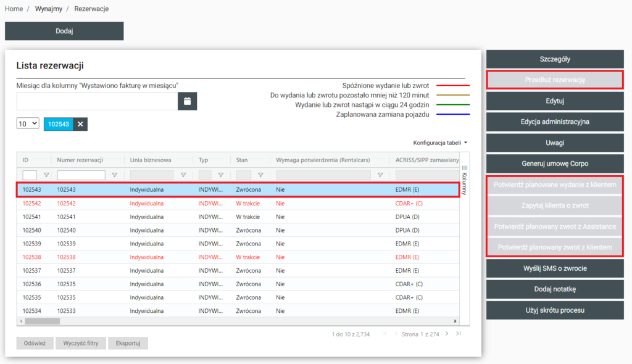Open the page size dropdown showing 10
The width and height of the screenshot is (632, 364).
[28, 123]
